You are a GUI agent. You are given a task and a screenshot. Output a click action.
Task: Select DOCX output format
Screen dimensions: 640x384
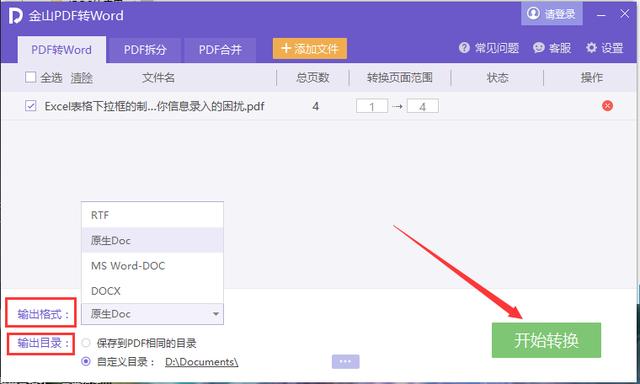153,291
